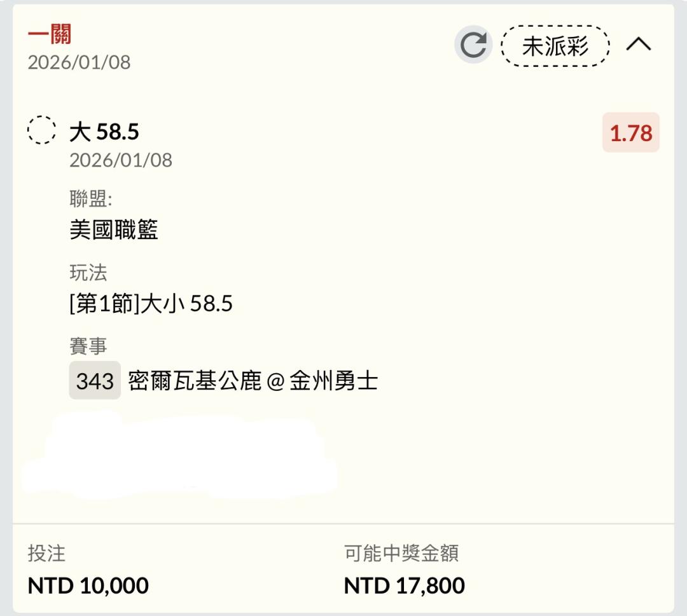Click the 可能中獎金額 label
The image size is (687, 616).
tap(401, 553)
